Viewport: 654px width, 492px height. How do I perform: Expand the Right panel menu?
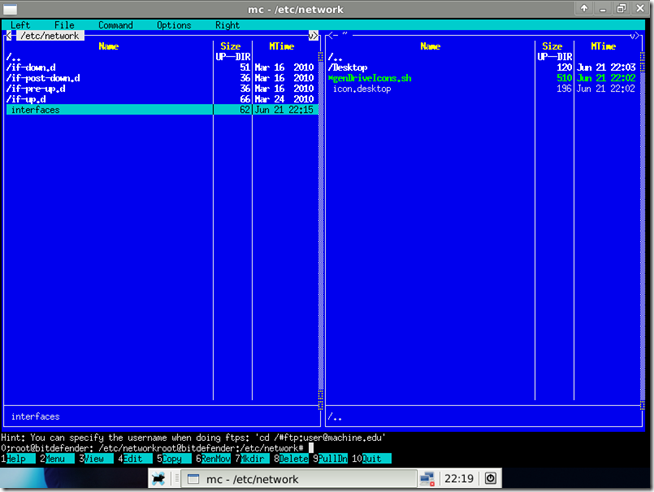click(227, 25)
